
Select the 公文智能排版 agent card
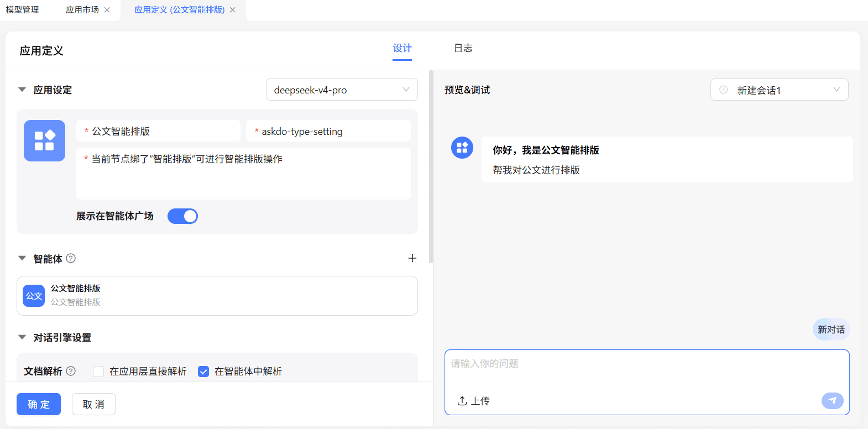[217, 296]
